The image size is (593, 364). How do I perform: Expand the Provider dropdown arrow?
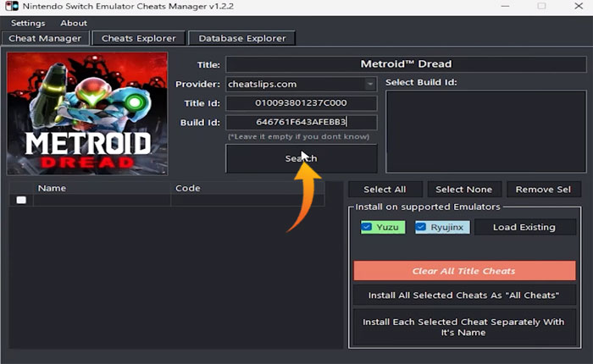pyautogui.click(x=370, y=84)
